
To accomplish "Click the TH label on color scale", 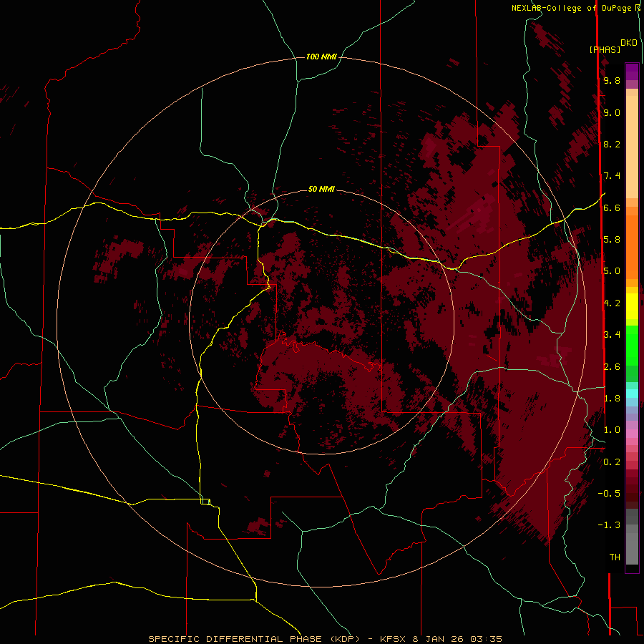I will 615,557.
